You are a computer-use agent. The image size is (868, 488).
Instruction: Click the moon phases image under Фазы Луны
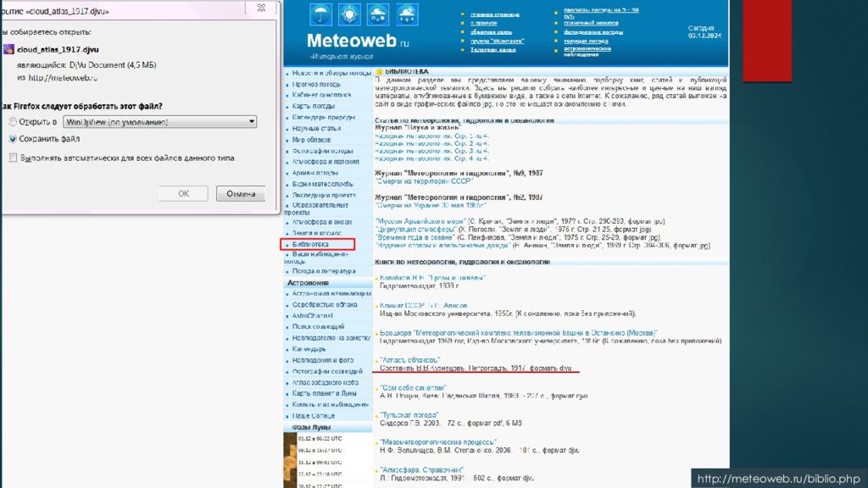point(290,460)
